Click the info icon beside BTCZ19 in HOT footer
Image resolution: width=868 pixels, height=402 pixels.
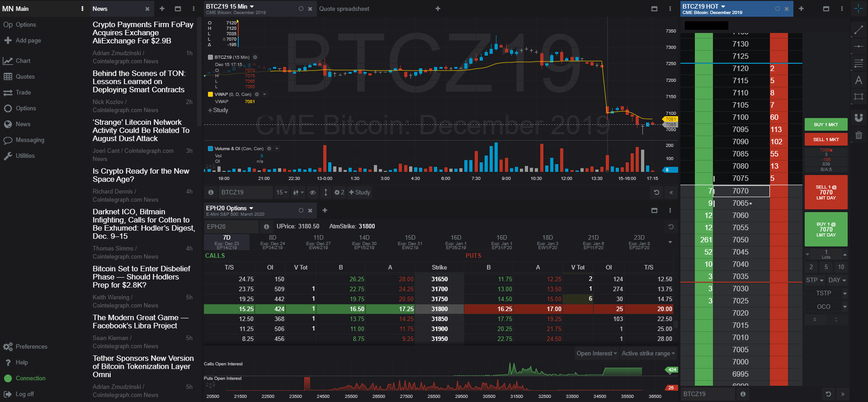tap(742, 394)
